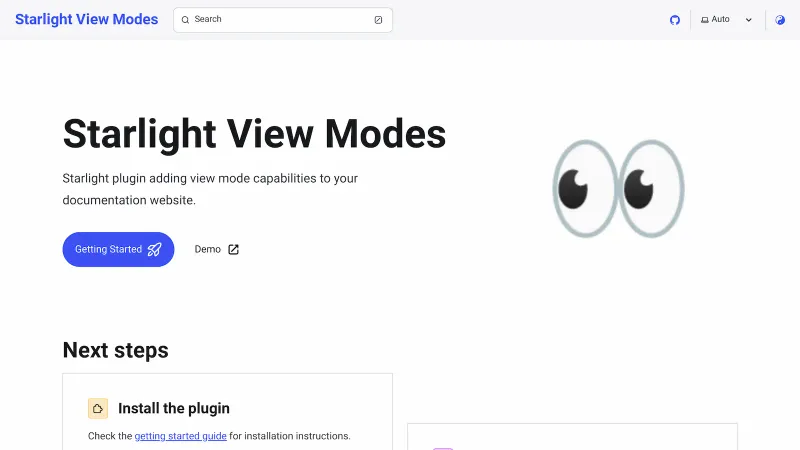Open the Demo link

[208, 249]
